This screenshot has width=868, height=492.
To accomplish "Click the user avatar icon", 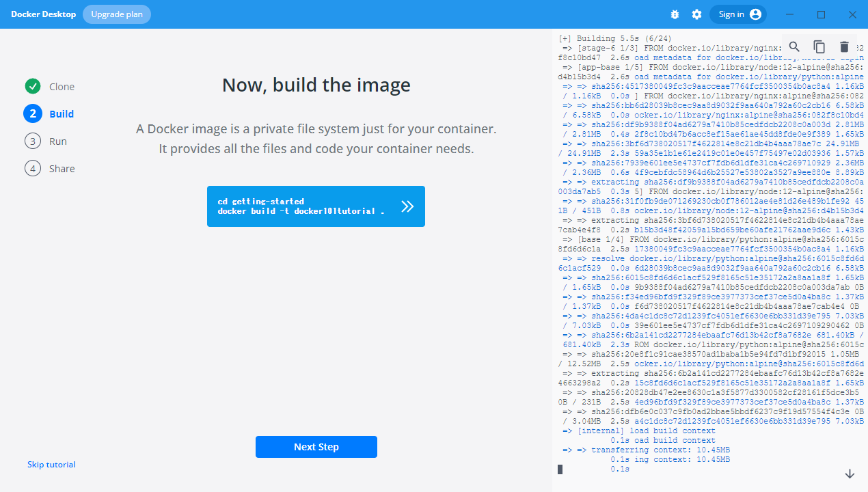I will [x=755, y=14].
